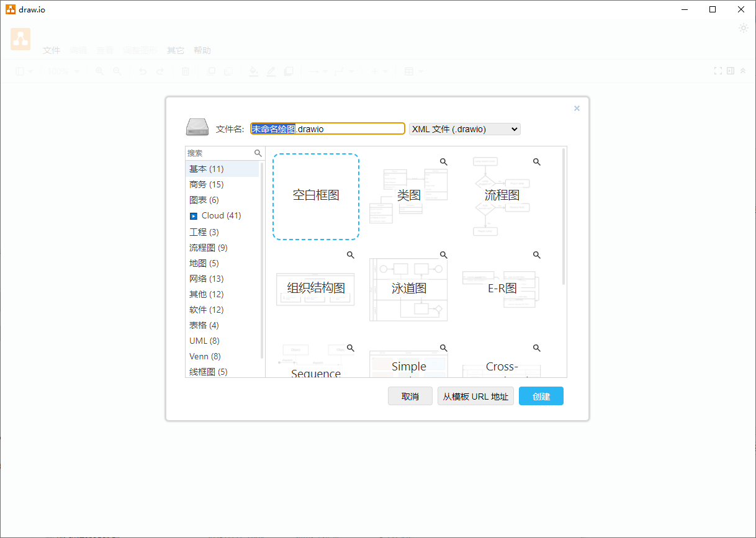The width and height of the screenshot is (756, 538).
Task: Click the dimmed undo toolbar icon
Action: click(x=143, y=71)
